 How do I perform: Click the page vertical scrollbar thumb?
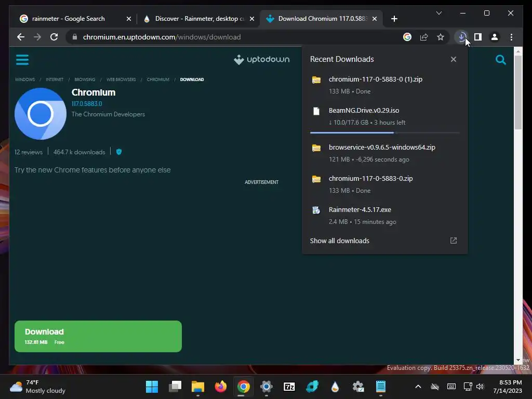click(518, 92)
